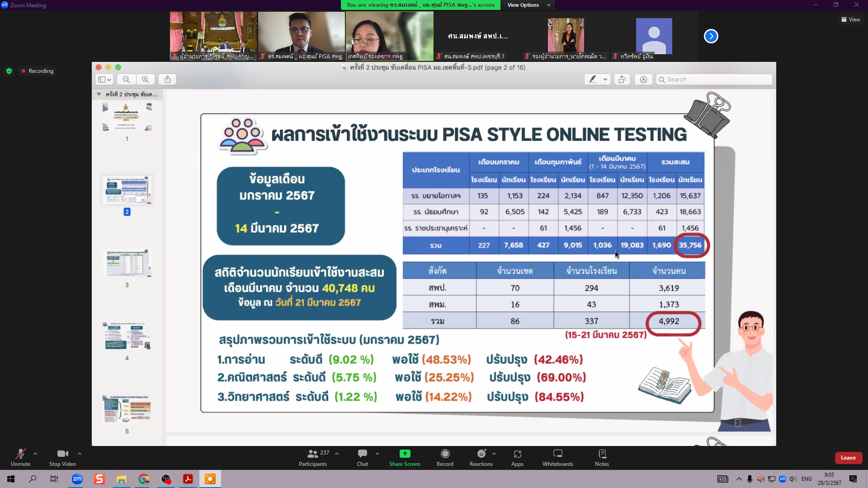Click the share icon in PDF toolbar
The image size is (868, 488).
167,80
